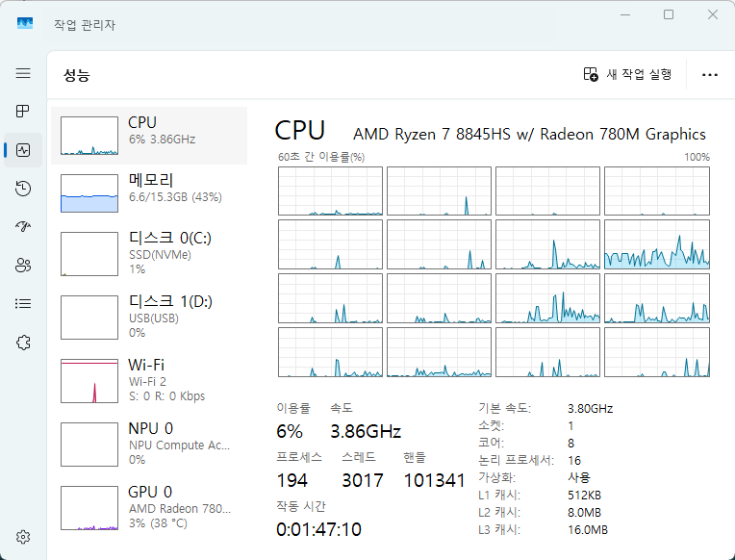Expand the hamburger navigation menu
Screen dimensions: 735x560
click(x=23, y=73)
